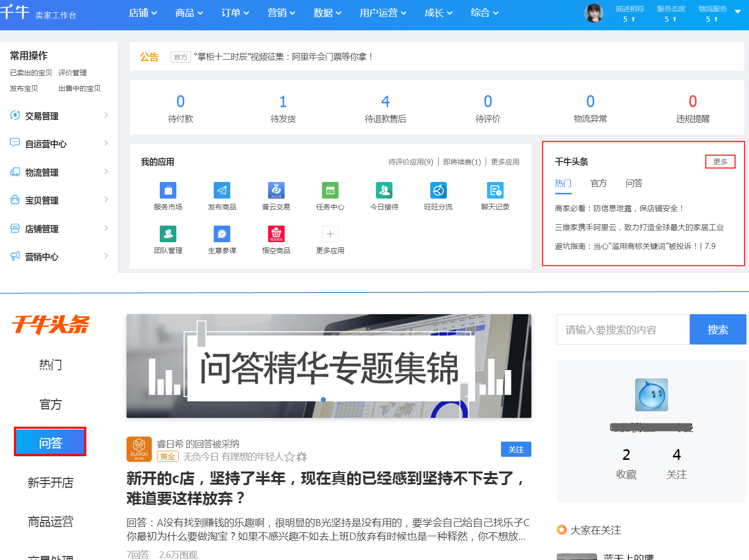Open the 营销 dropdown menu
Image resolution: width=749 pixels, height=560 pixels.
coord(281,13)
